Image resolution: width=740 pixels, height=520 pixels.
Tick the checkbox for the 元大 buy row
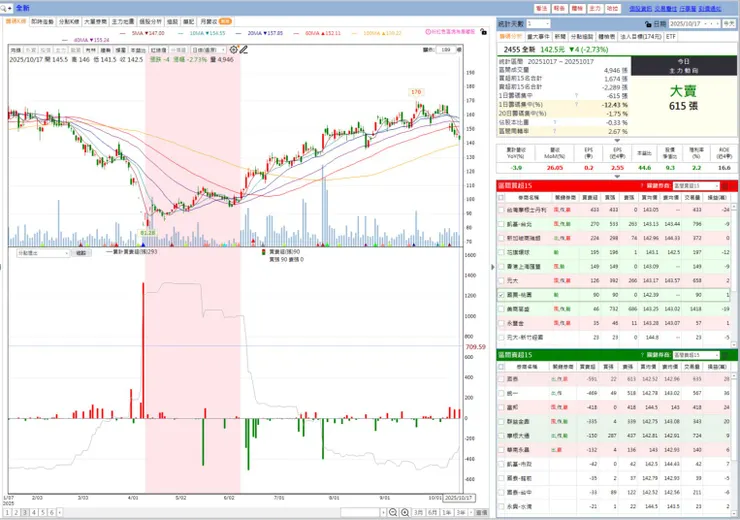pos(501,281)
